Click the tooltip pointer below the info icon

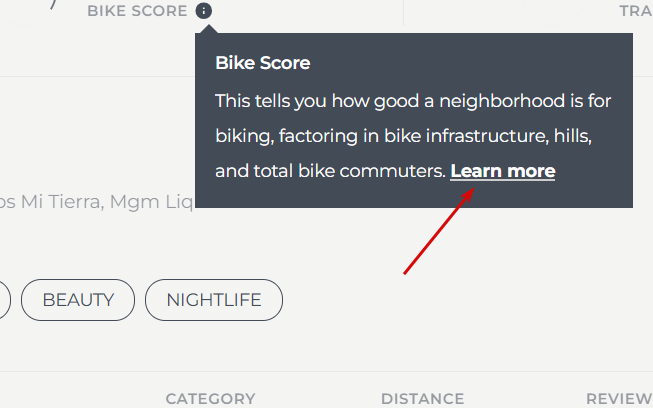pyautogui.click(x=209, y=29)
